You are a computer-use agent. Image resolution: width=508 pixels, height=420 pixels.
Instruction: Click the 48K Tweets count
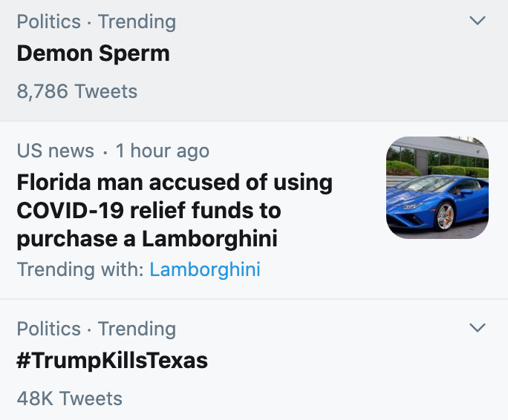tap(70, 398)
